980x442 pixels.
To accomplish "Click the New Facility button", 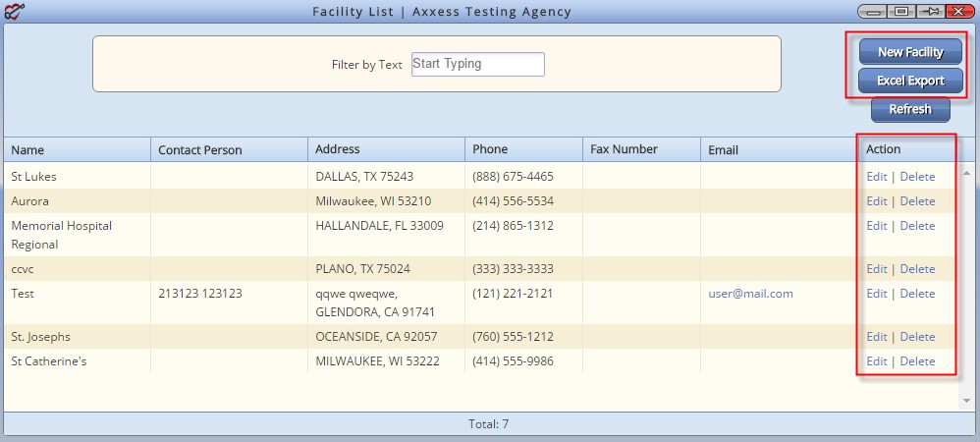I will click(910, 52).
